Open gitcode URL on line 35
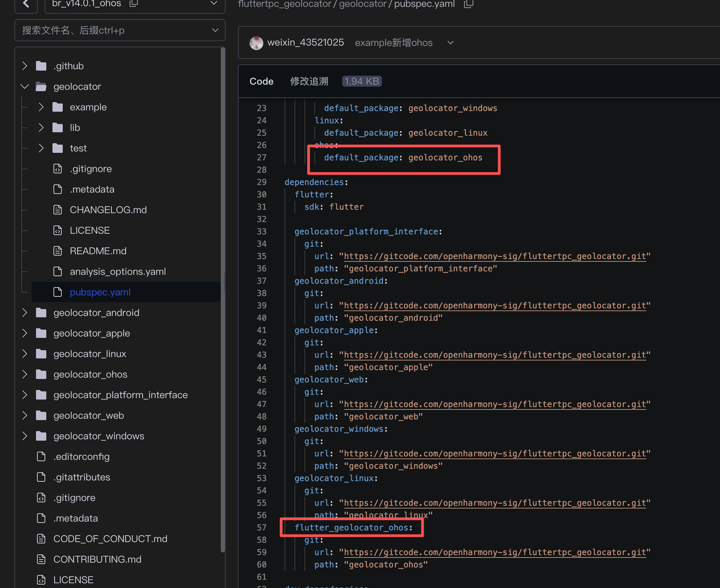Screen dimensions: 720x588 click(494, 256)
